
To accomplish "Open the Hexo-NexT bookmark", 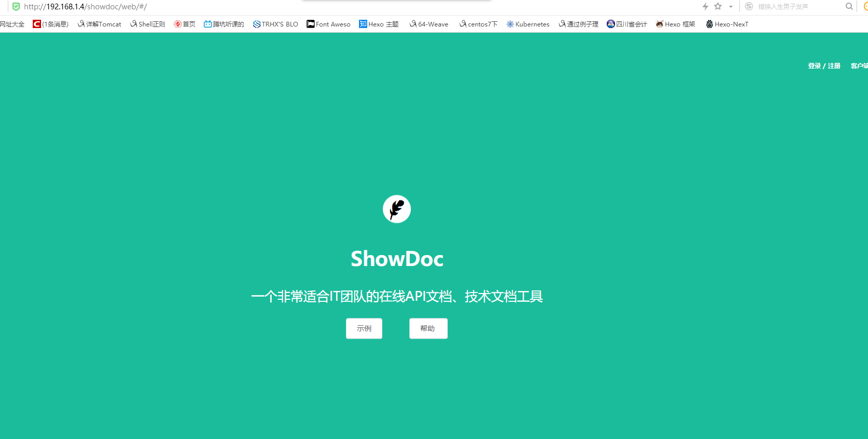I will 727,24.
